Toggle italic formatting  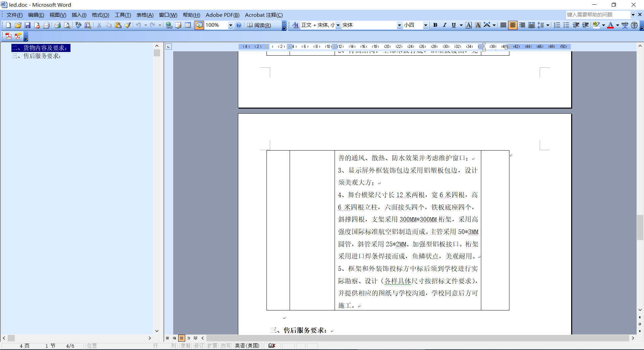click(445, 25)
